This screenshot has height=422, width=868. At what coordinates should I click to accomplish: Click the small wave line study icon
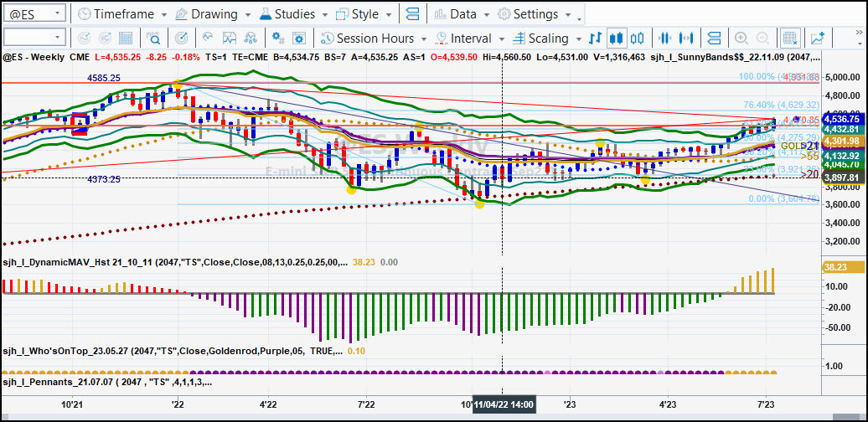pyautogui.click(x=208, y=39)
